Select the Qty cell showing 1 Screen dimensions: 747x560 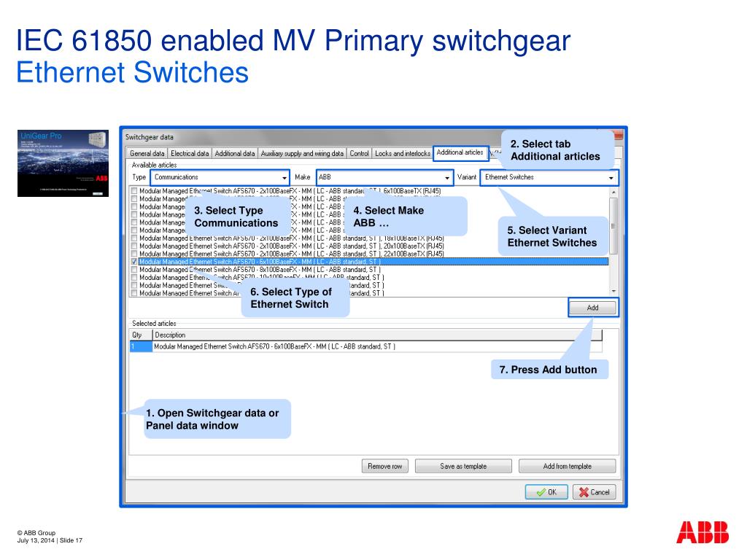(x=141, y=346)
